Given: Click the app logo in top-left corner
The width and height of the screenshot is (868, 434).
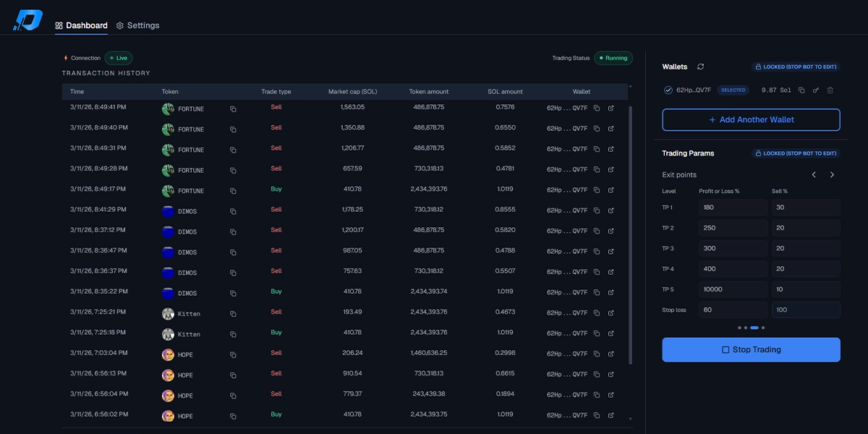Looking at the screenshot, I should (28, 20).
